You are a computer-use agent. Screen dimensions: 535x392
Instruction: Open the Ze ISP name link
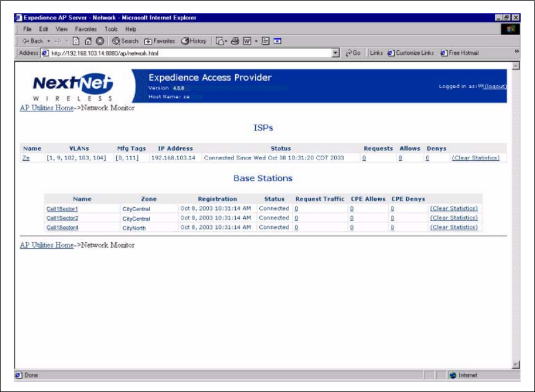tap(26, 158)
